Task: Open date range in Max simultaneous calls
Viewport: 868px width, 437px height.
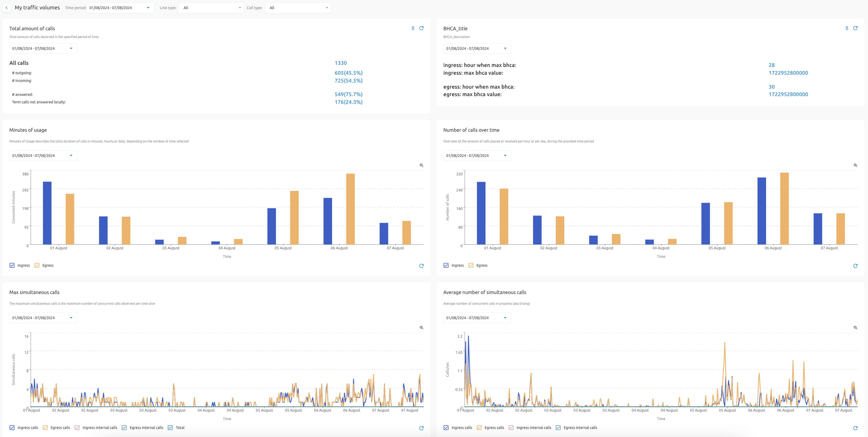Action: click(43, 318)
